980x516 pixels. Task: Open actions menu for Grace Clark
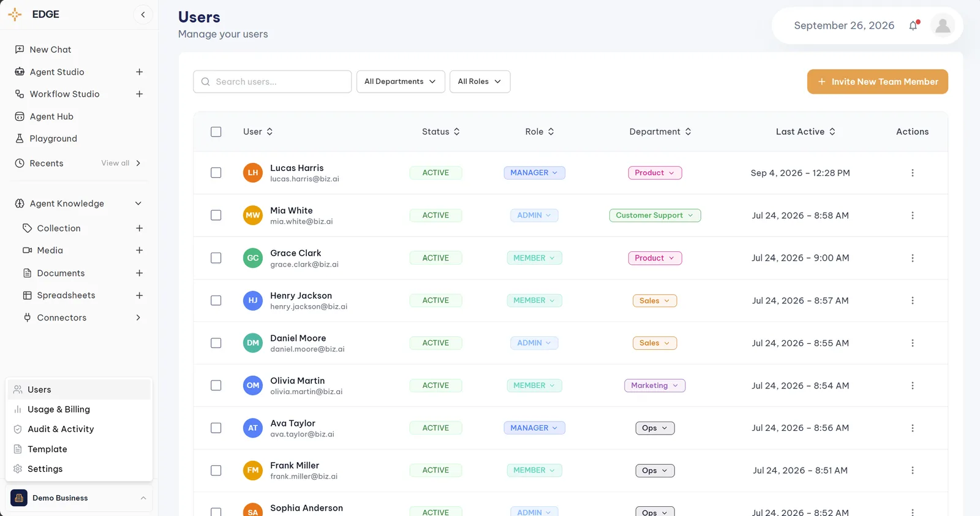click(913, 258)
